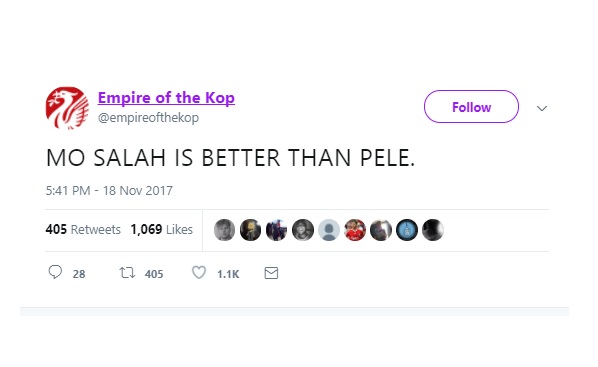598x367 pixels.
Task: Send tweet via the envelope message icon
Action: pyautogui.click(x=271, y=273)
